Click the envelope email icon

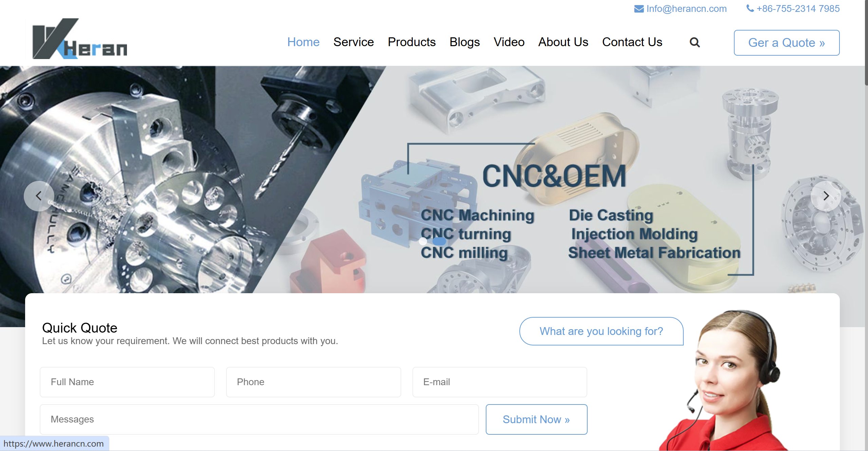639,9
